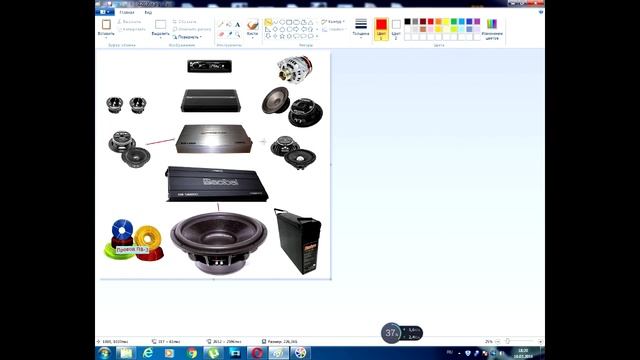Click the Вставить paste icon
The image size is (640, 360).
[x=106, y=24]
